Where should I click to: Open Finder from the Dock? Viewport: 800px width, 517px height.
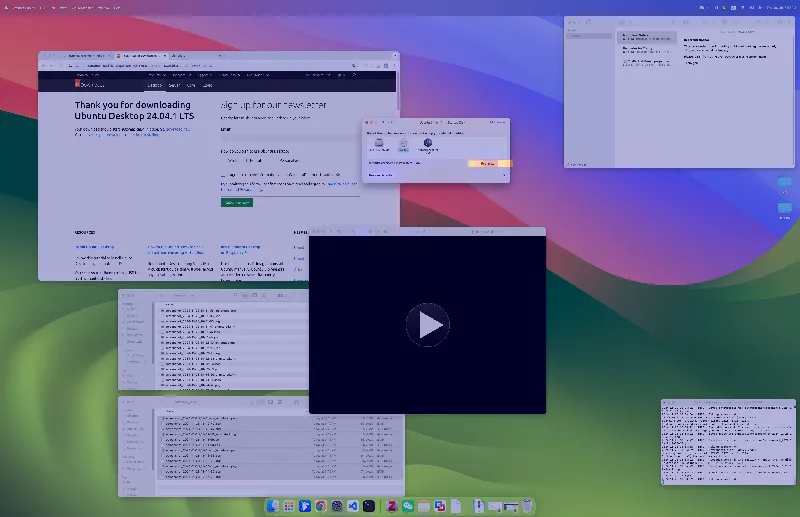point(272,506)
